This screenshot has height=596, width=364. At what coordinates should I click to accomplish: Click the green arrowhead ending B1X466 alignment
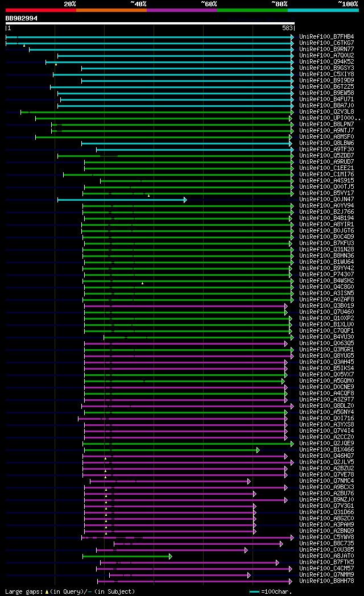point(258,450)
